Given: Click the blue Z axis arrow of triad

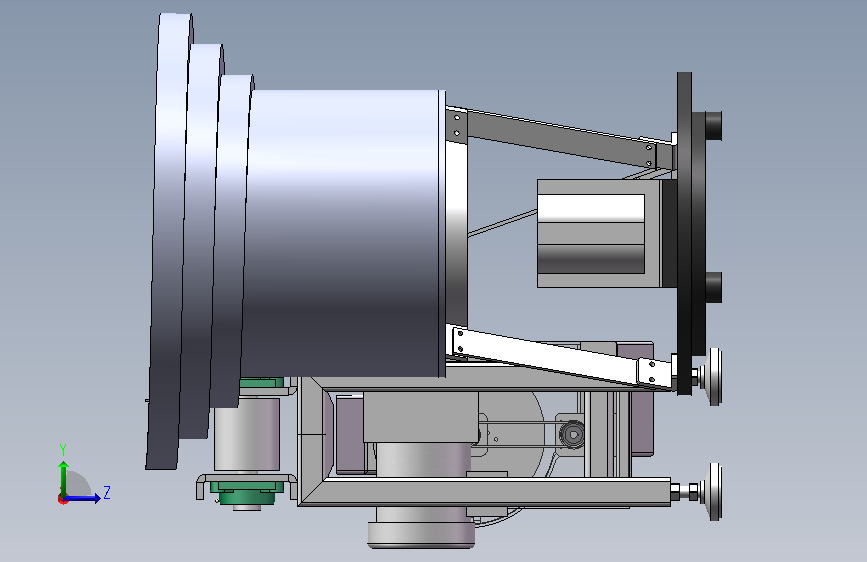Looking at the screenshot, I should pos(83,498).
